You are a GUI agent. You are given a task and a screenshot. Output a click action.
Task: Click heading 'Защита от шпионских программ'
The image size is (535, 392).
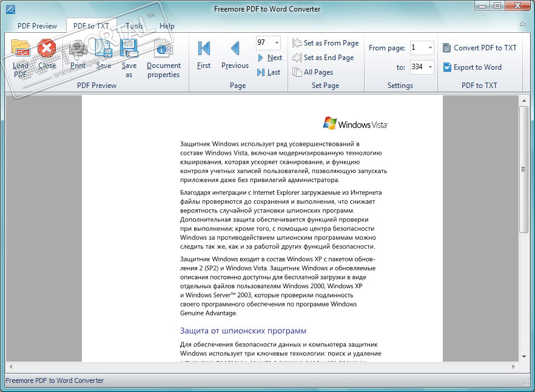click(243, 331)
